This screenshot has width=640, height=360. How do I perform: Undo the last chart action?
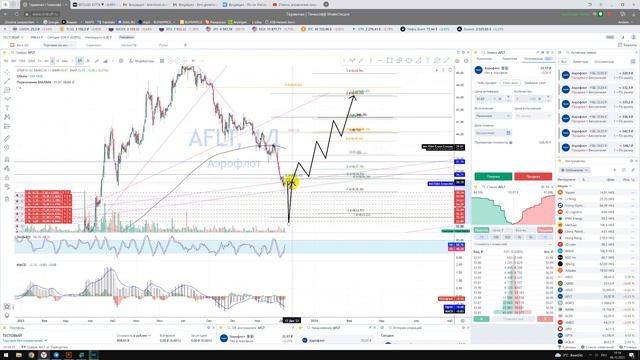193,61
